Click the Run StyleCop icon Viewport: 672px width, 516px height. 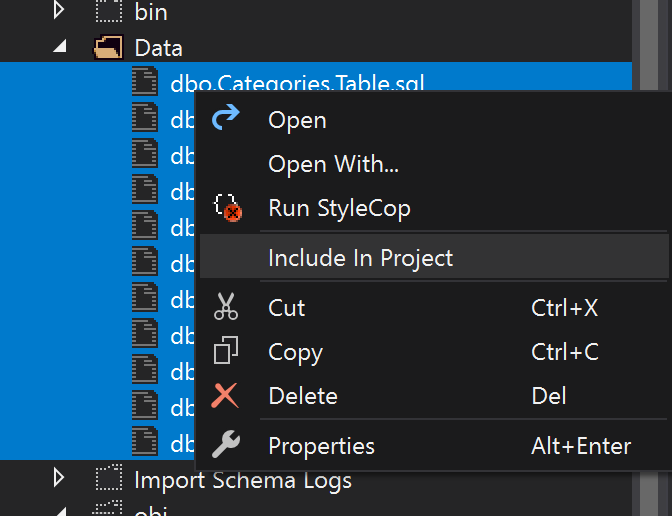228,208
